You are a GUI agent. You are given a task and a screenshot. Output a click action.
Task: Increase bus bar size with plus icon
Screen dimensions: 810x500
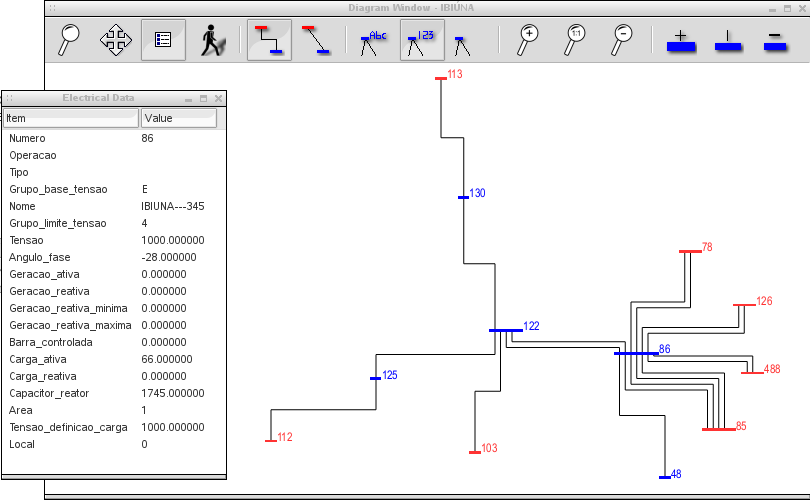tap(681, 41)
